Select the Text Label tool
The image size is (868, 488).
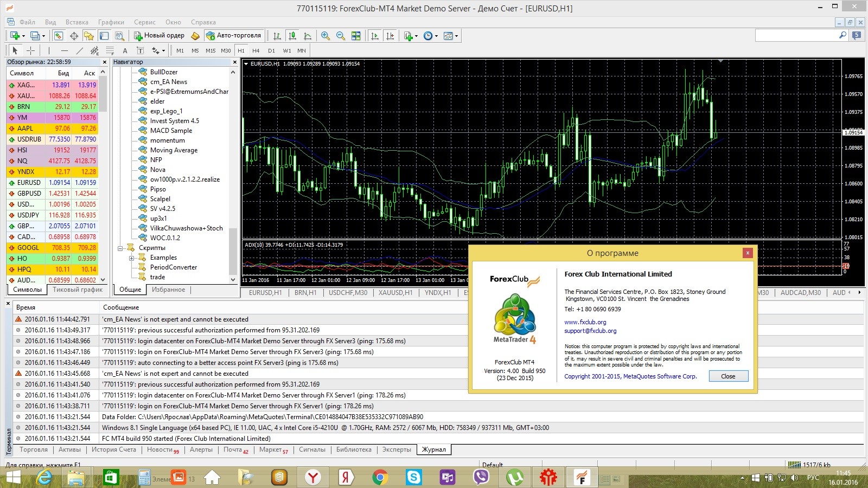point(140,50)
